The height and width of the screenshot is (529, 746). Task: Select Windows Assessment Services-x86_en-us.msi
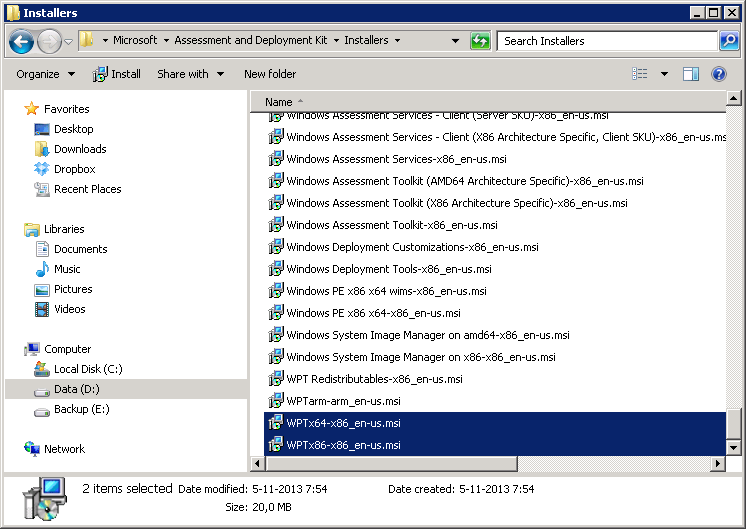[x=387, y=159]
